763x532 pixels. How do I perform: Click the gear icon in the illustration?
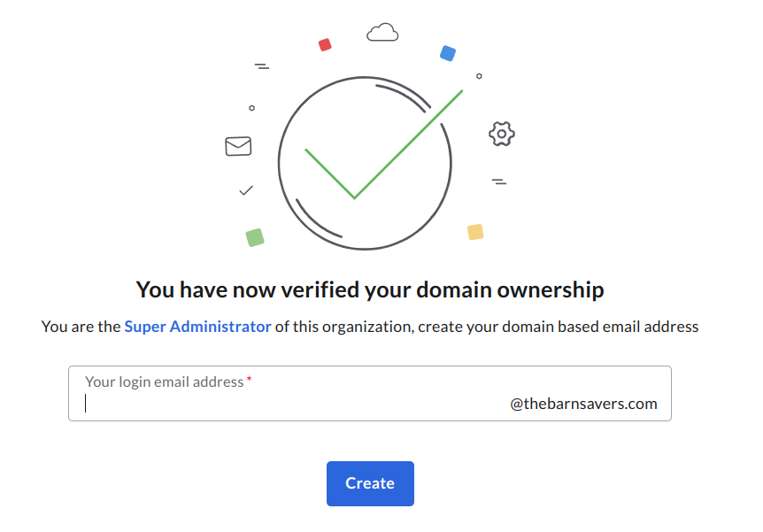coord(502,134)
